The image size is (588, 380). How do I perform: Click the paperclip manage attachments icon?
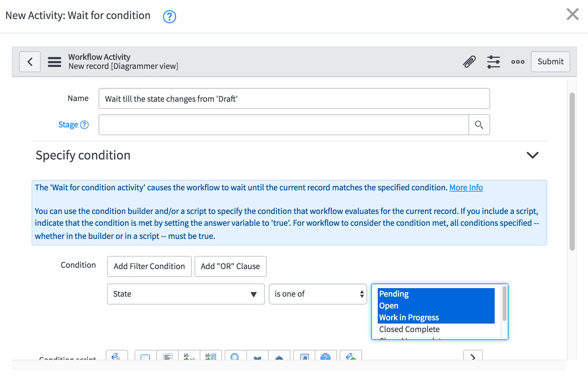point(469,62)
